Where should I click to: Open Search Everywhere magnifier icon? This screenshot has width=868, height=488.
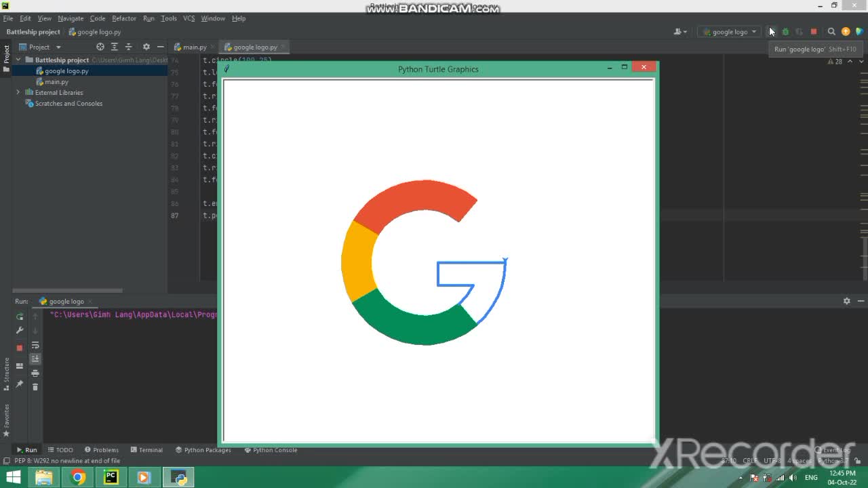[831, 32]
